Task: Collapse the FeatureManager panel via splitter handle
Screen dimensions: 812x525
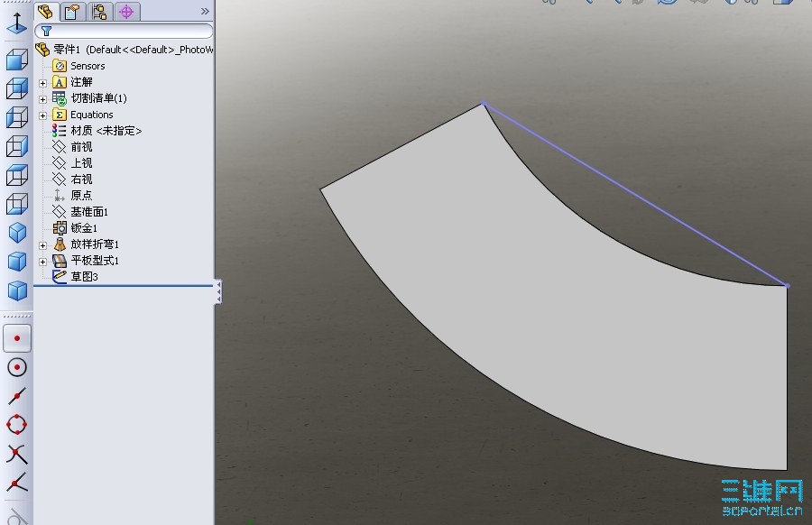Action: (218, 292)
